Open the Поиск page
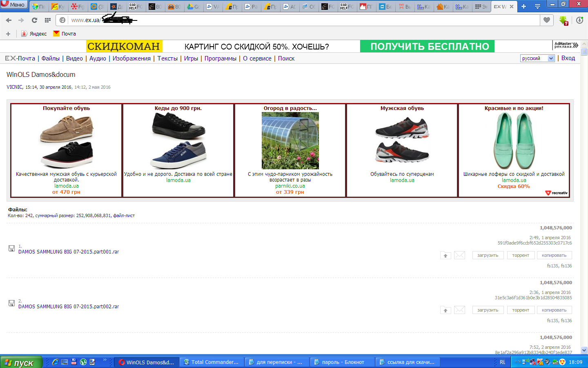 tap(286, 58)
